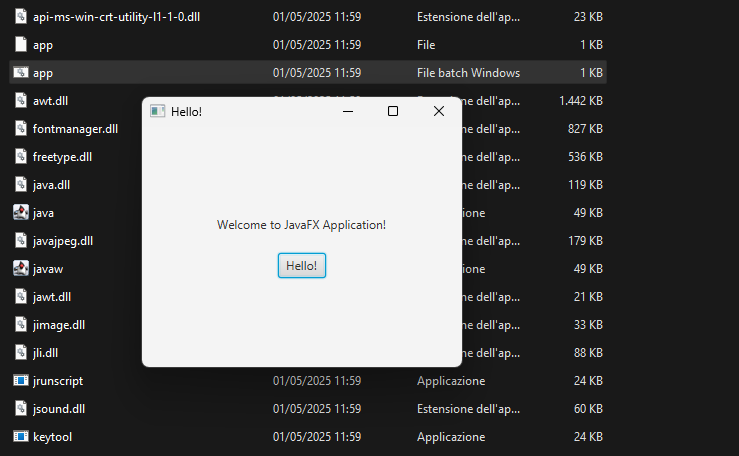Screen dimensions: 739x456
Task: Select the jli.dll file name
Action: coord(45,353)
